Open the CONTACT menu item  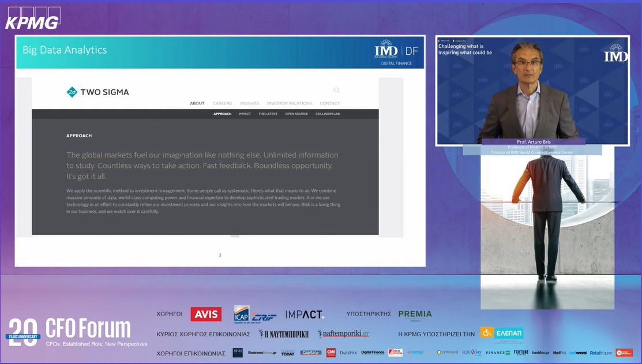330,103
